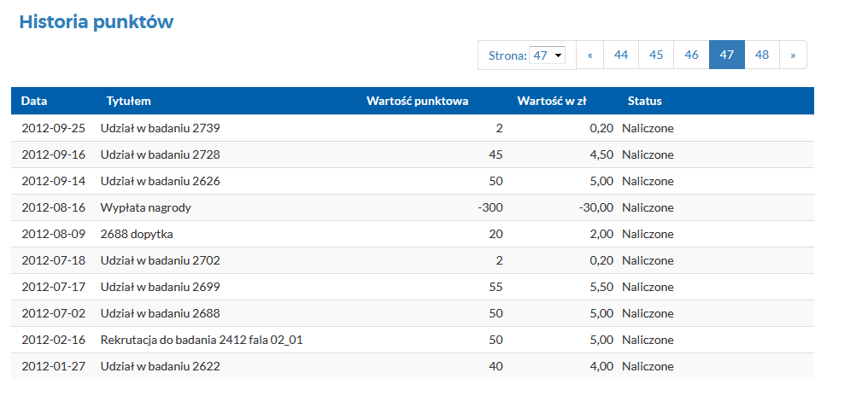Select current page 47 in pagination
The image size is (868, 396).
tap(727, 55)
